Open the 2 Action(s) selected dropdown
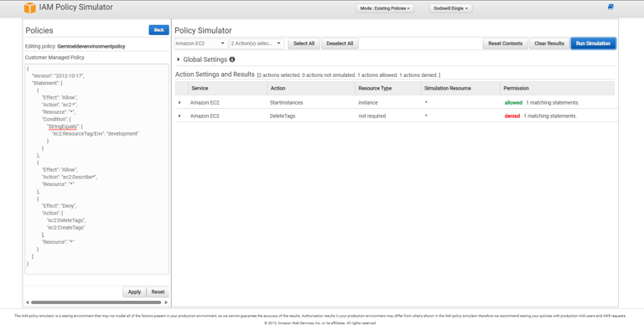The width and height of the screenshot is (644, 325). 257,44
